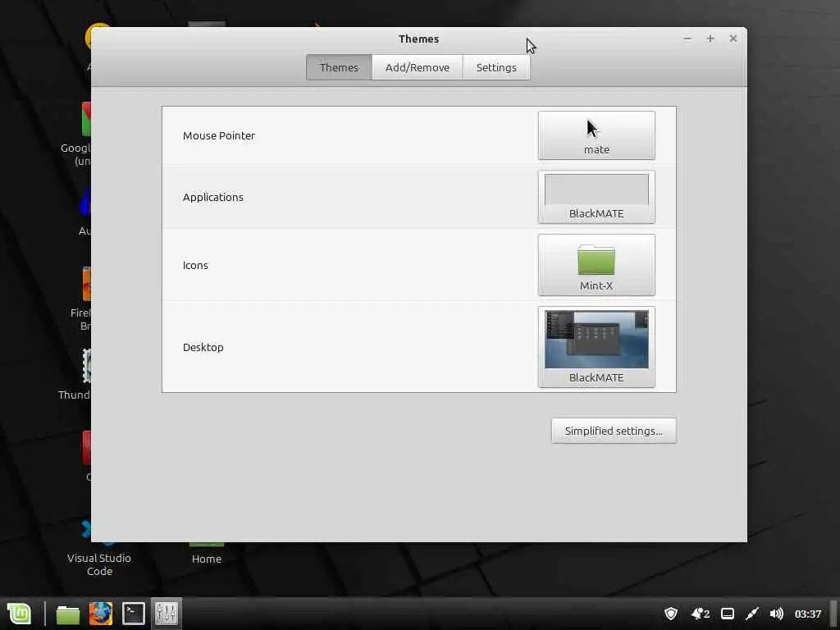Image resolution: width=840 pixels, height=630 pixels.
Task: Open the volume control tray icon
Action: (x=776, y=614)
